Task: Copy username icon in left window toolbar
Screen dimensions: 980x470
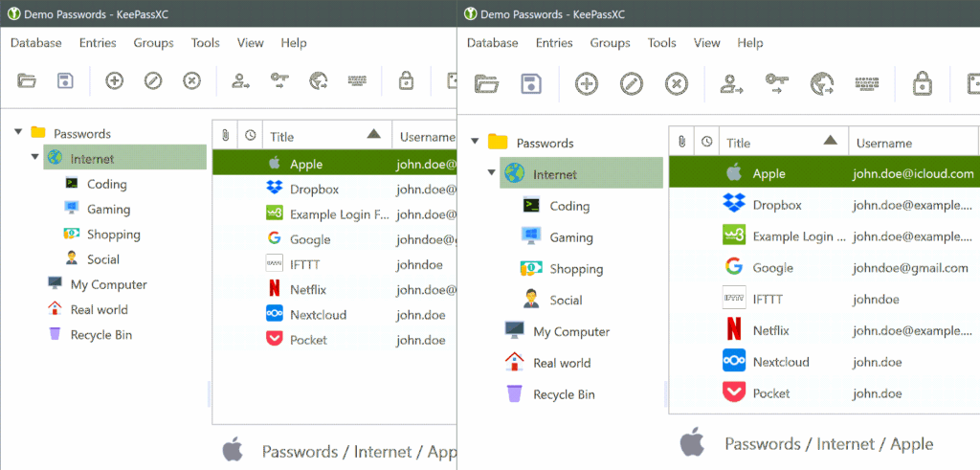Action: tap(240, 80)
